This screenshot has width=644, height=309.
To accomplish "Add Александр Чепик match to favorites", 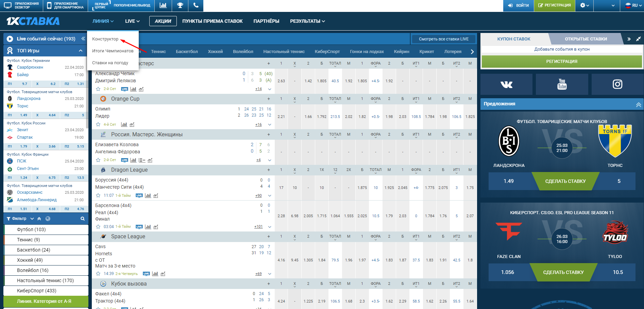I will (98, 89).
